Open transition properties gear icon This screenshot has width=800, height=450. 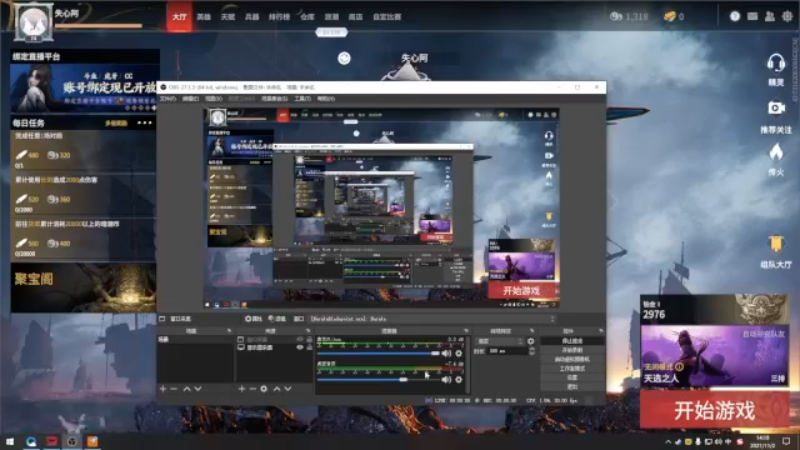(531, 341)
